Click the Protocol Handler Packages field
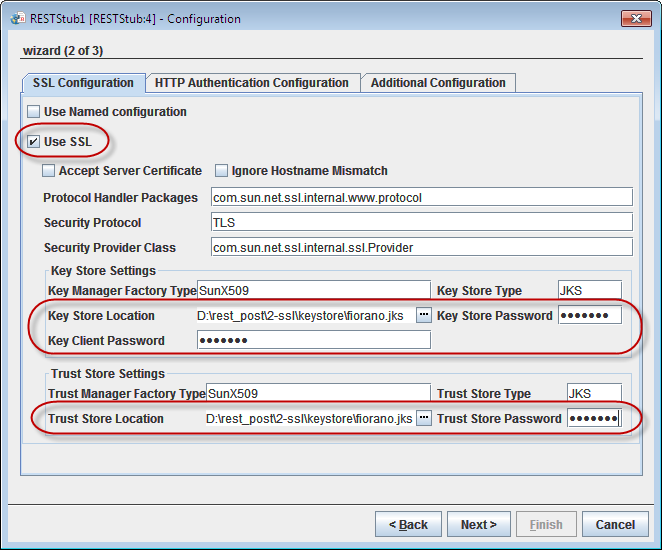 point(421,197)
